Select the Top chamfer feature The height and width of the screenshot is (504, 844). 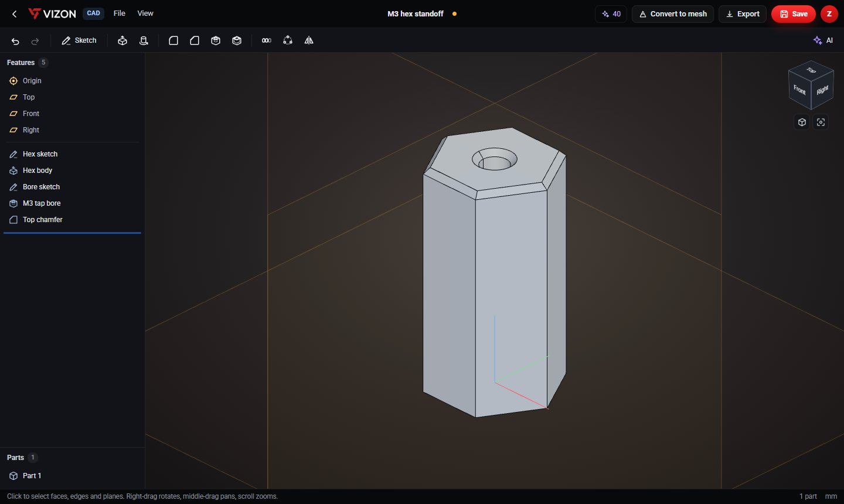pos(72,220)
